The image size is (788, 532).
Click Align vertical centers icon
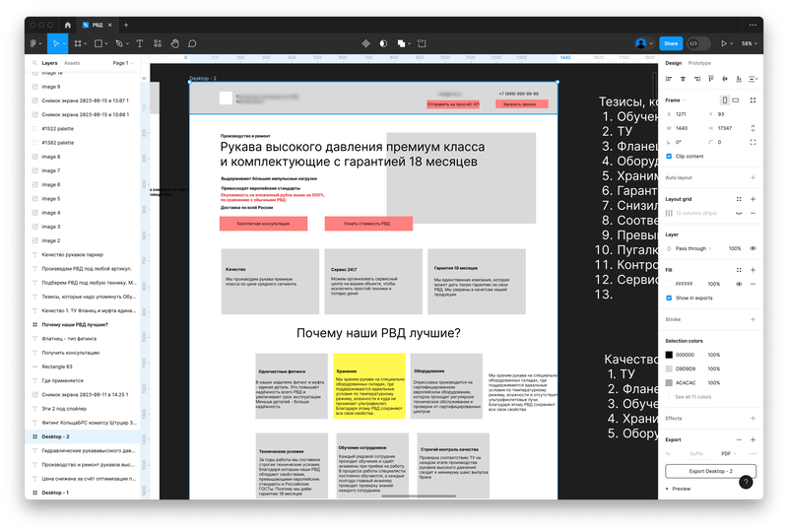tap(725, 79)
